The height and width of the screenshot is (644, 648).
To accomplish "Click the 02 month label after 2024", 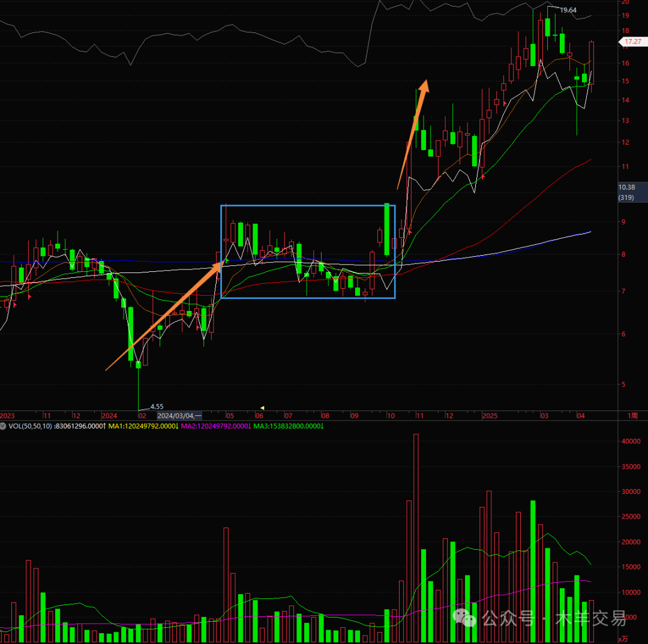I will pos(142,416).
